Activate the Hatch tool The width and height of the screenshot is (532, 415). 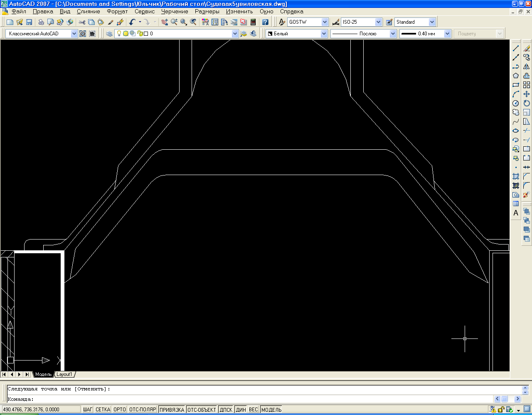pyautogui.click(x=516, y=176)
